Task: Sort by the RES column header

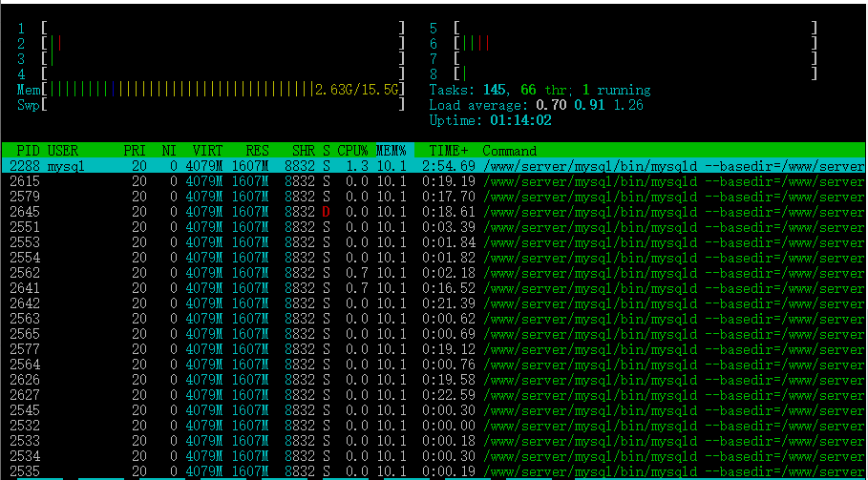Action: (257, 151)
